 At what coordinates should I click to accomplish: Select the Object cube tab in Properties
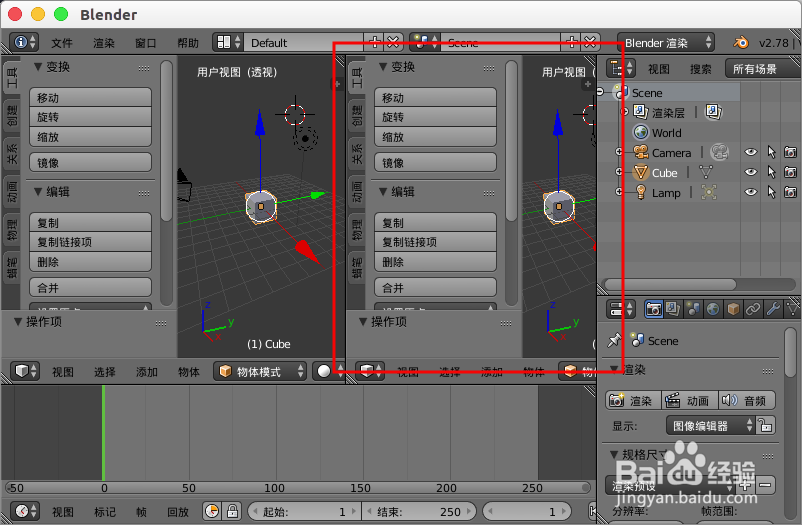pyautogui.click(x=733, y=309)
